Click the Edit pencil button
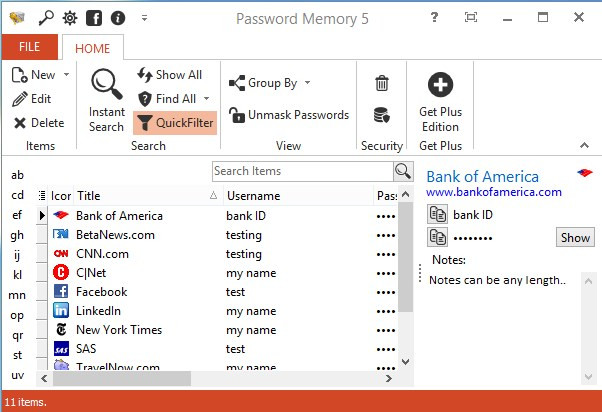Screen dimensions: 602x412 click(x=31, y=99)
